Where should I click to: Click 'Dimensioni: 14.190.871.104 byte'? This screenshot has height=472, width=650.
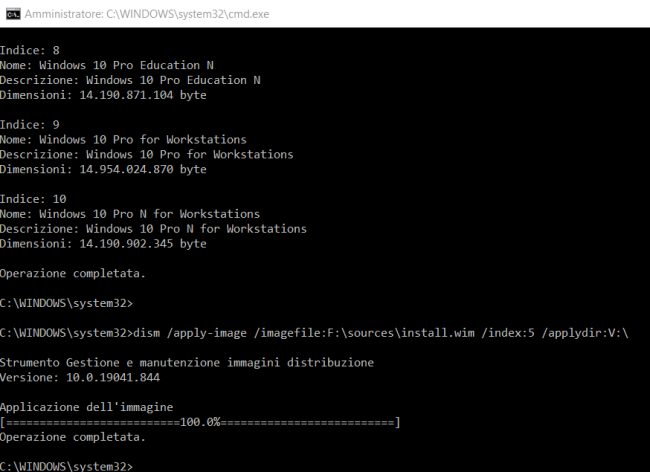(x=103, y=95)
